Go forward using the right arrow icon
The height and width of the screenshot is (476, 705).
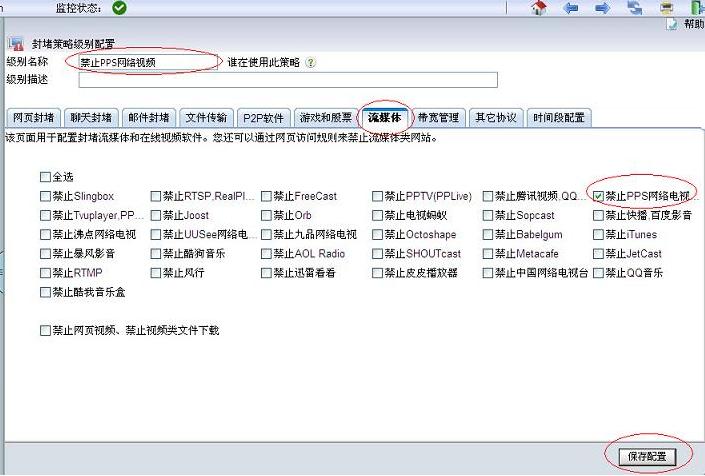click(603, 8)
